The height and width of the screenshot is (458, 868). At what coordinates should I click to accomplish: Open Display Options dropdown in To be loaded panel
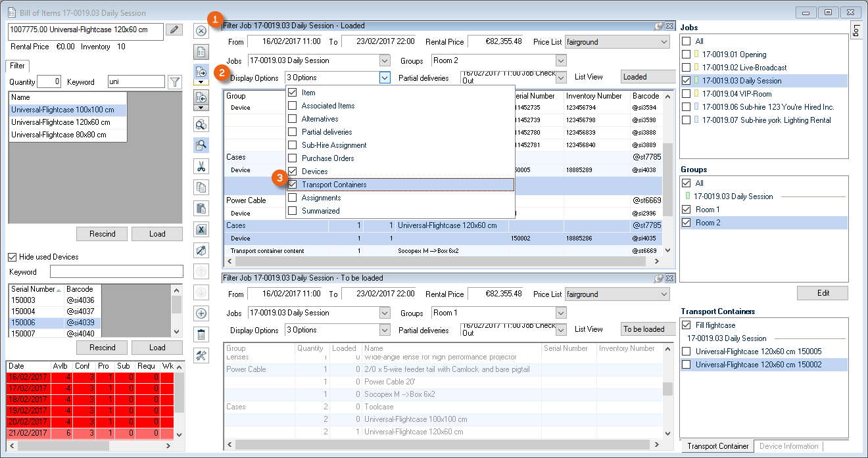(385, 330)
